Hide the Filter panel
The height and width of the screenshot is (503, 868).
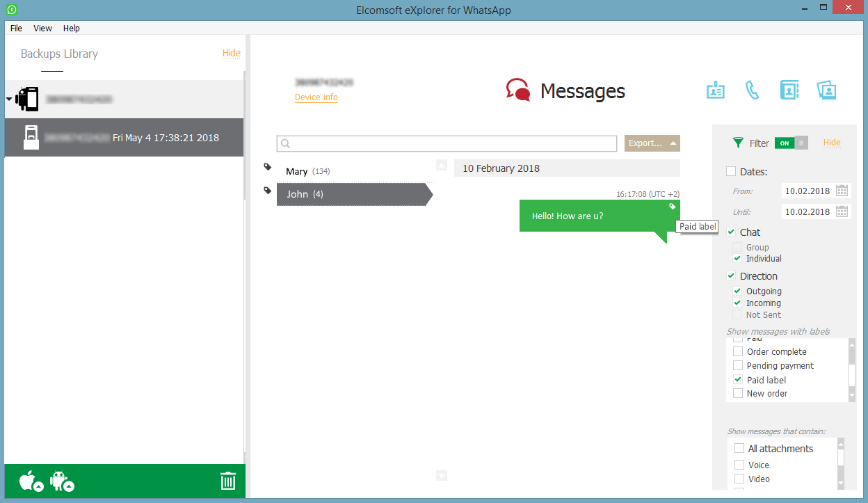point(832,143)
